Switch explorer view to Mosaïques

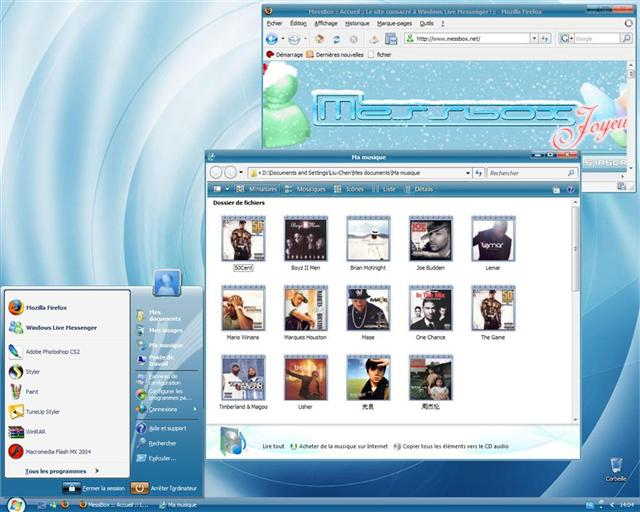point(305,189)
